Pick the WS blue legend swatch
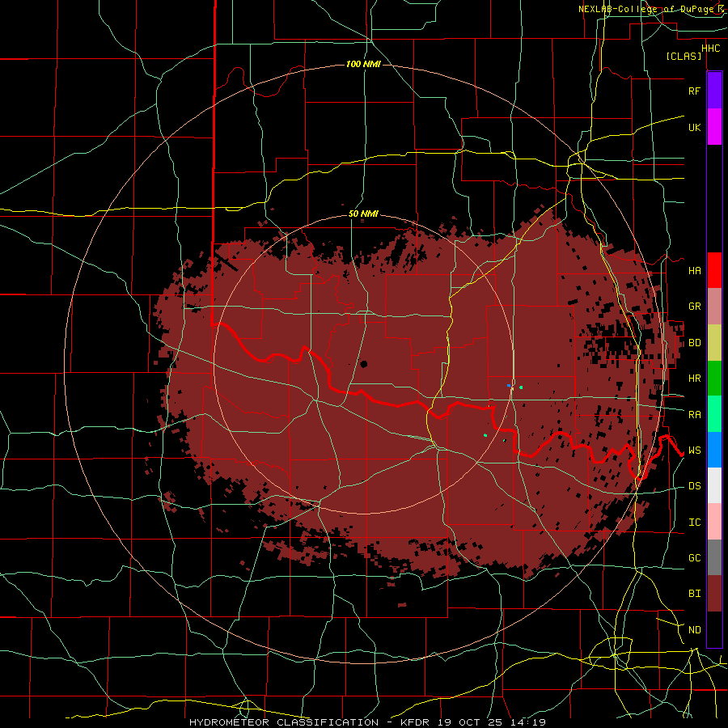Image resolution: width=728 pixels, height=728 pixels. click(714, 450)
